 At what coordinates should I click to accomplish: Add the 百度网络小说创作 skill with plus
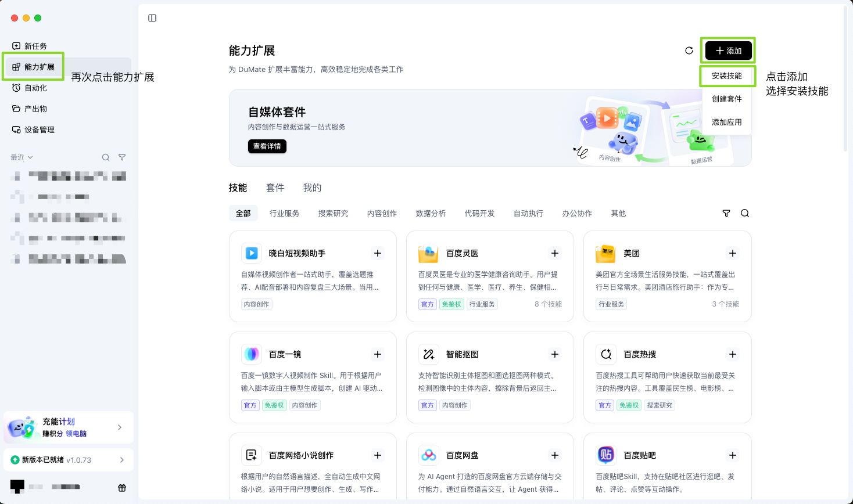pyautogui.click(x=378, y=455)
